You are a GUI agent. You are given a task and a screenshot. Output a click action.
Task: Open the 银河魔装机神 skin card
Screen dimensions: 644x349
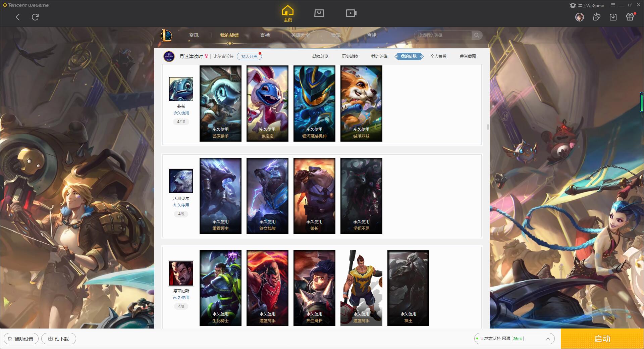(314, 103)
